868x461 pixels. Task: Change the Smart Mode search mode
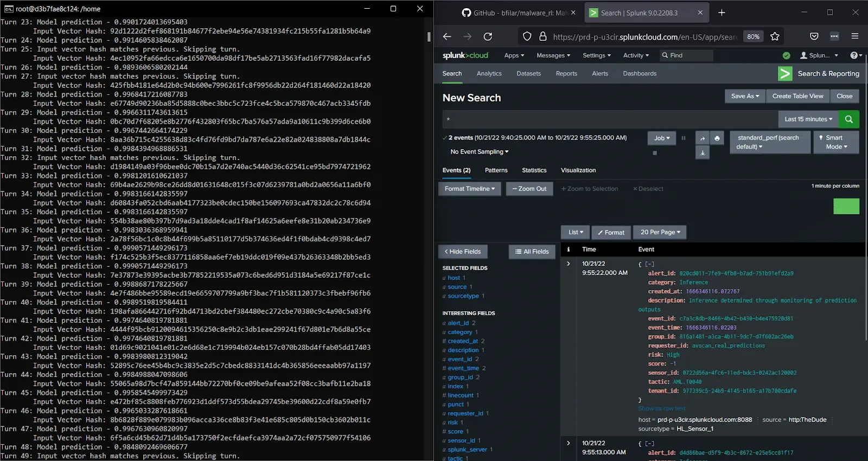tap(836, 142)
